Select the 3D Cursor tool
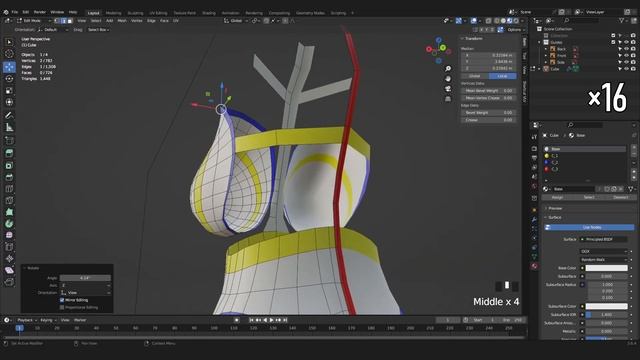The height and width of the screenshot is (360, 640). tap(9, 54)
